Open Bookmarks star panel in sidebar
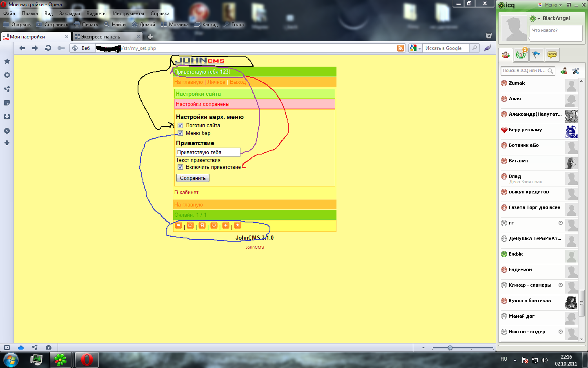 pyautogui.click(x=7, y=61)
